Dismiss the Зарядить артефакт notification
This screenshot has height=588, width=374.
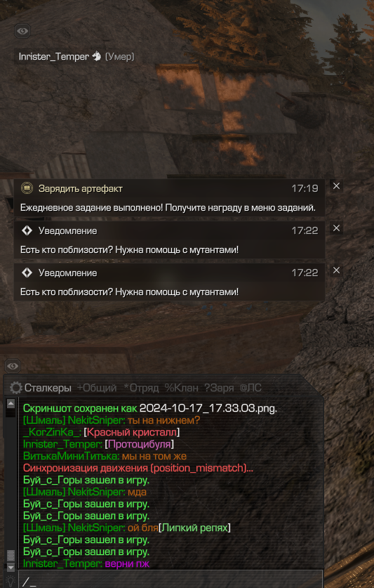pyautogui.click(x=336, y=186)
